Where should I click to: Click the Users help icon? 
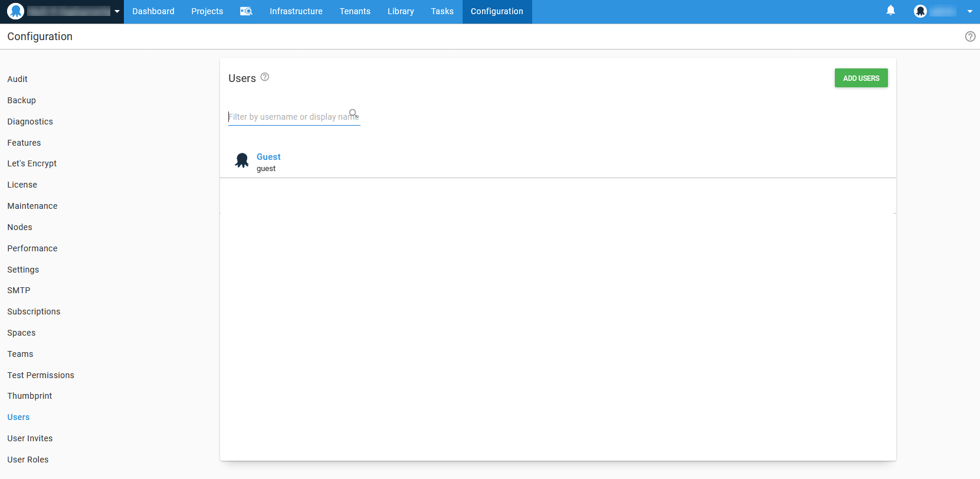[265, 77]
